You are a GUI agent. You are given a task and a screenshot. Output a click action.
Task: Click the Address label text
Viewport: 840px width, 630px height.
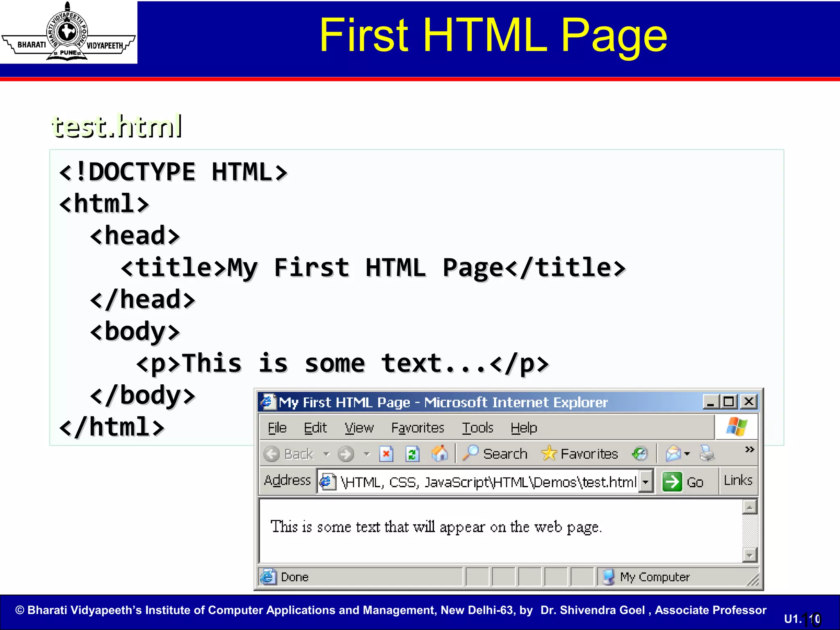(287, 480)
